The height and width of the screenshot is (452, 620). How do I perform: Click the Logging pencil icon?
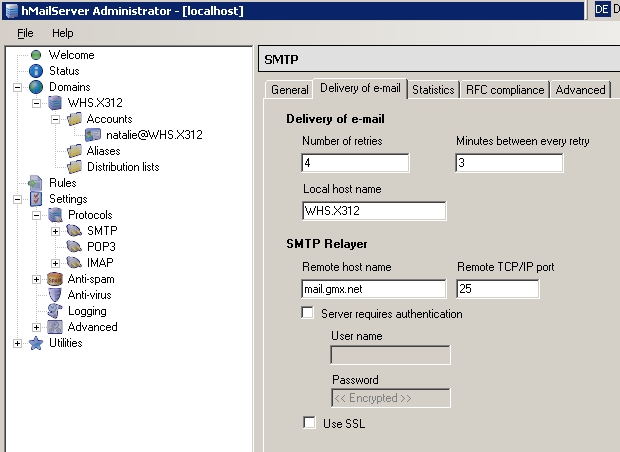pyautogui.click(x=55, y=311)
